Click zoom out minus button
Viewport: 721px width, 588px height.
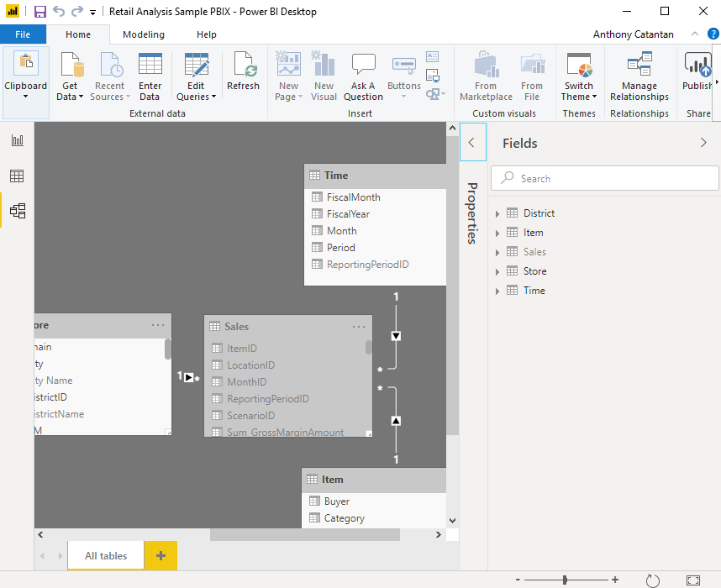518,580
